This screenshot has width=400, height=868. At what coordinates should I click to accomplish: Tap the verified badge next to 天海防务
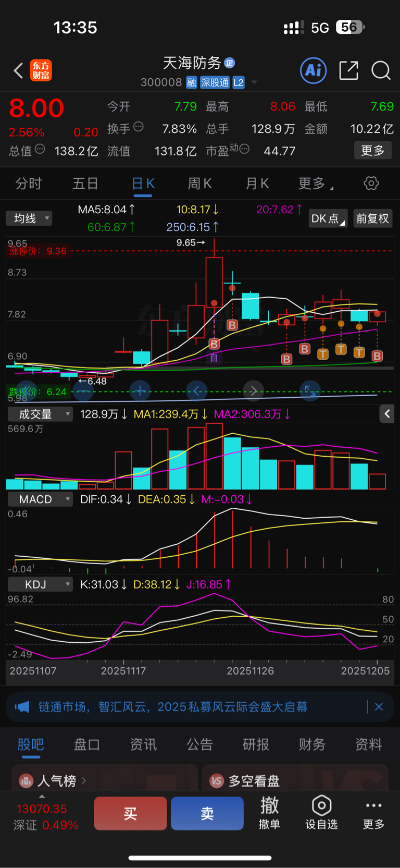pos(229,63)
